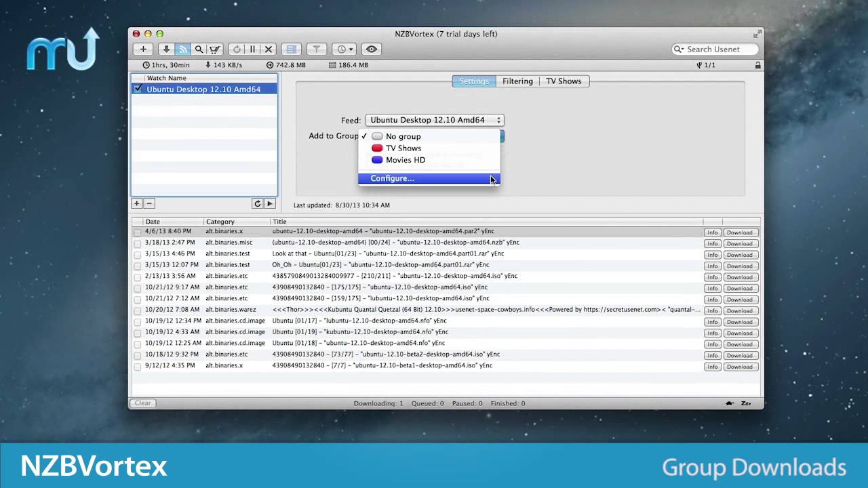
Task: Click Info for the 3/18/13 2:47 PM row
Action: tap(713, 243)
